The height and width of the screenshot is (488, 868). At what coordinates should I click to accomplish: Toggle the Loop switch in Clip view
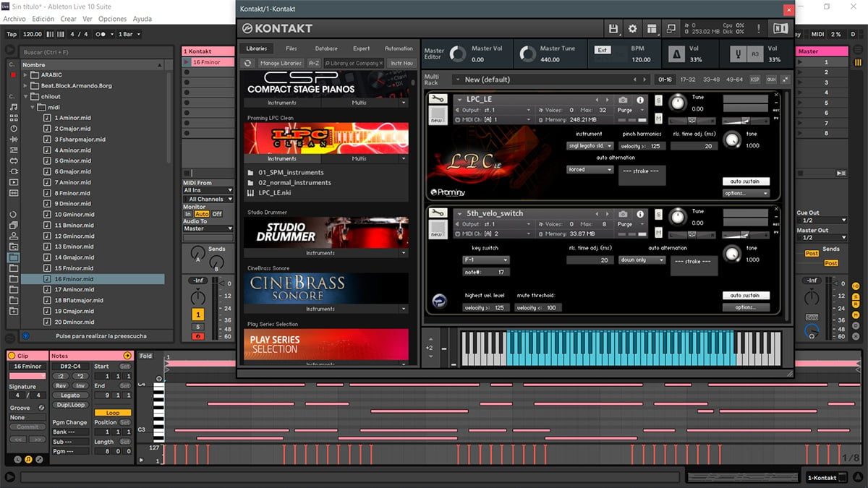113,413
